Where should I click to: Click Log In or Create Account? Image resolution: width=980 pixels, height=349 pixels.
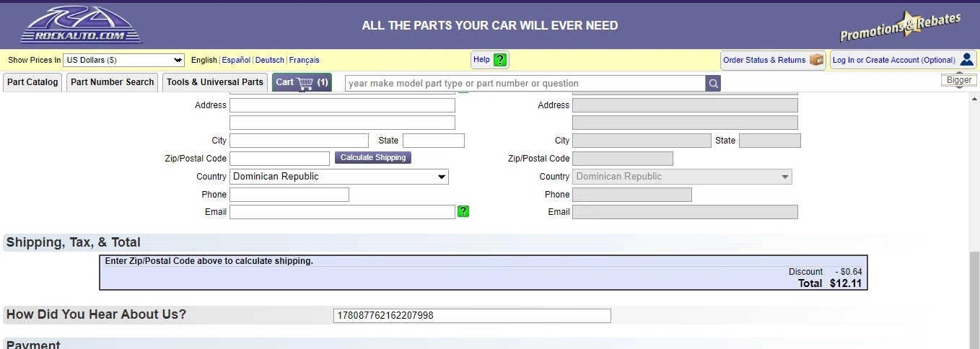903,60
